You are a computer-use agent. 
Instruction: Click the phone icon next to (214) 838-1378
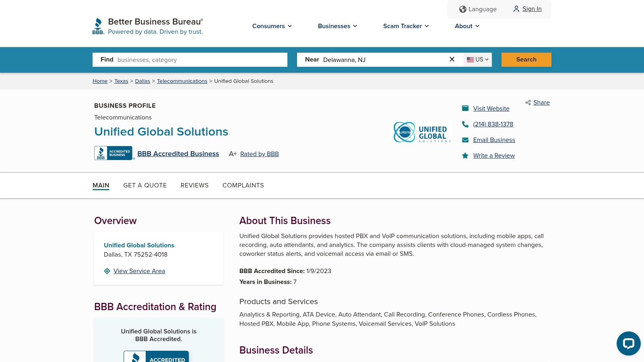pos(465,124)
